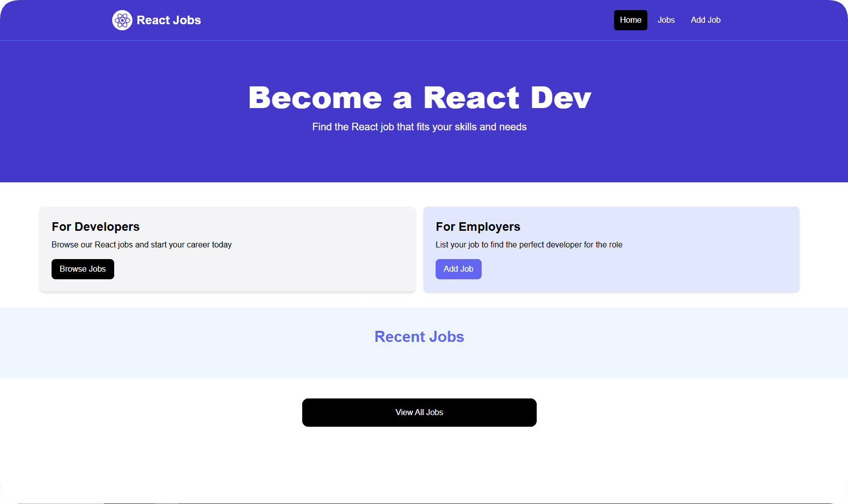This screenshot has height=504, width=848.
Task: Click the hero subtitle about React jobs
Action: (x=419, y=127)
